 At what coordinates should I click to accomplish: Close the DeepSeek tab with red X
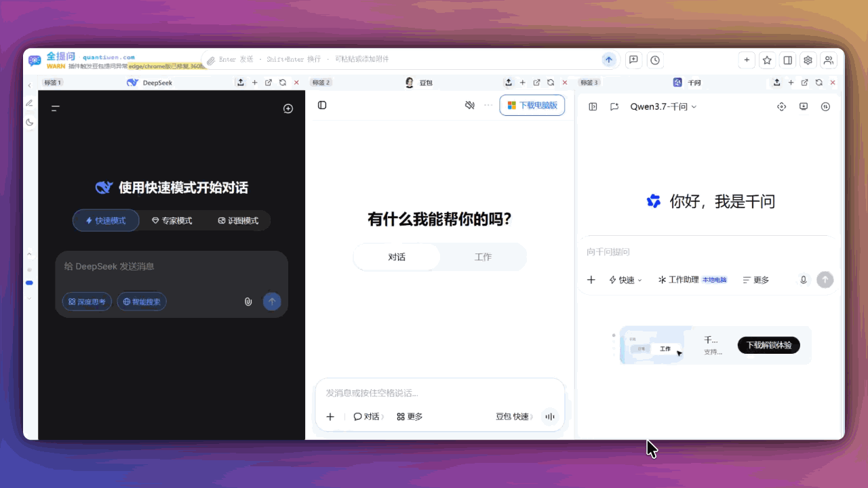point(296,83)
